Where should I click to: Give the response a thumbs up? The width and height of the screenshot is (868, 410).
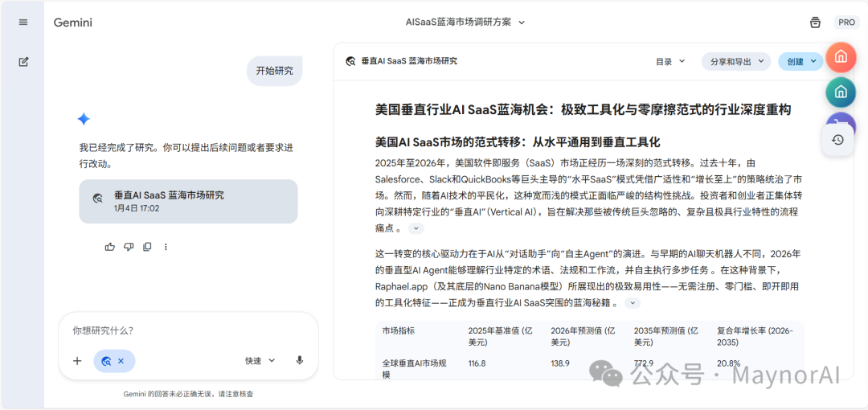(x=109, y=247)
